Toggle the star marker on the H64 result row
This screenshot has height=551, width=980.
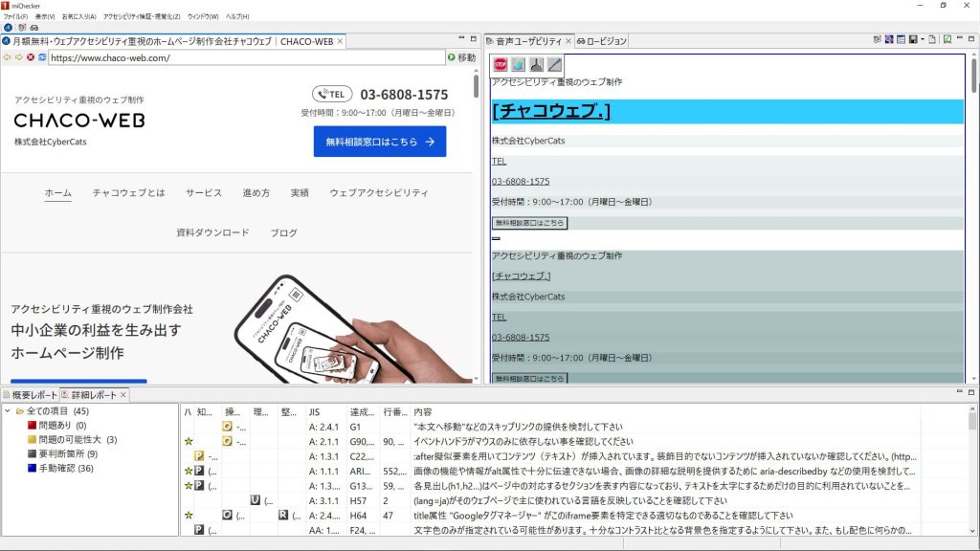click(188, 514)
